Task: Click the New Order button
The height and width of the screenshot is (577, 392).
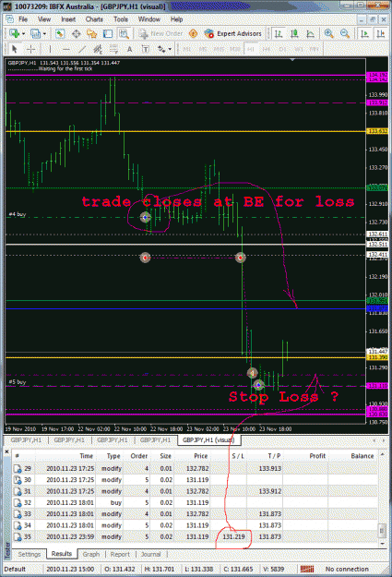Action: [160, 34]
